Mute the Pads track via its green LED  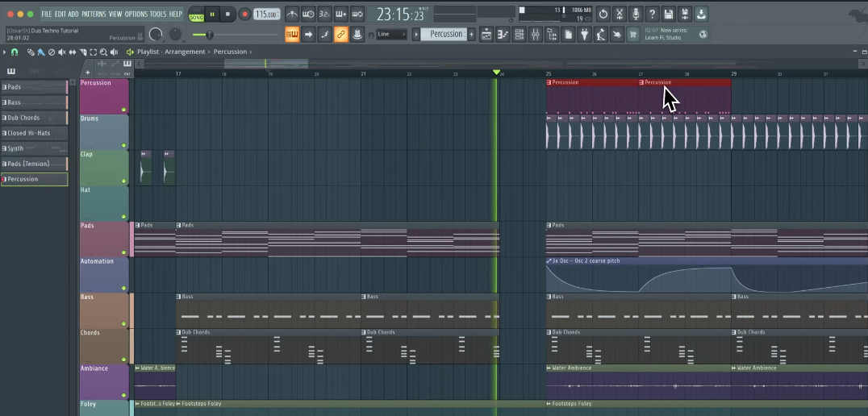click(123, 252)
